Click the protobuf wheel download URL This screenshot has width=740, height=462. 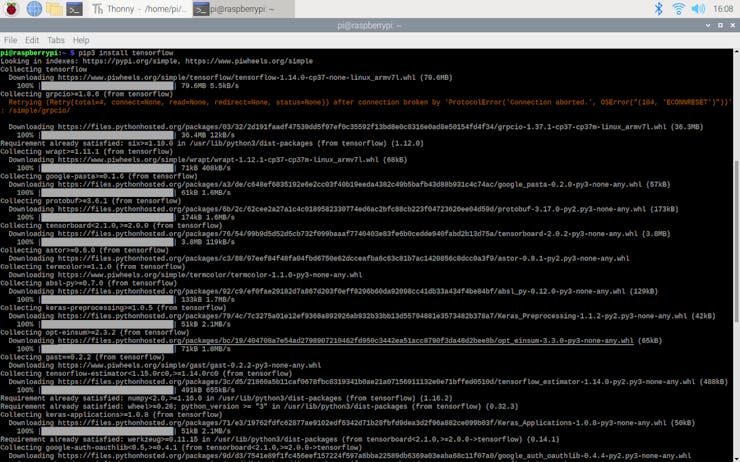[352, 209]
